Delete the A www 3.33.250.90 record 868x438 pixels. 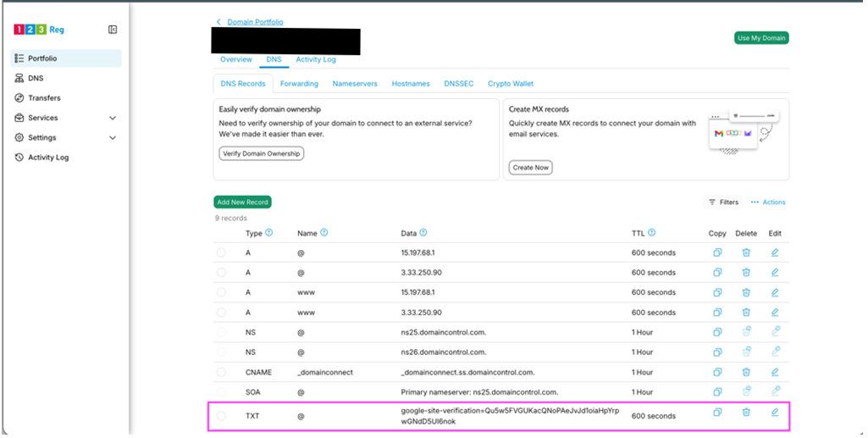click(746, 313)
